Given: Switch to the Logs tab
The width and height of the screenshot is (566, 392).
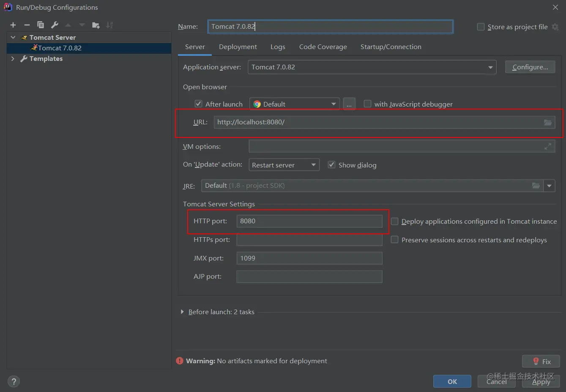Looking at the screenshot, I should [278, 47].
